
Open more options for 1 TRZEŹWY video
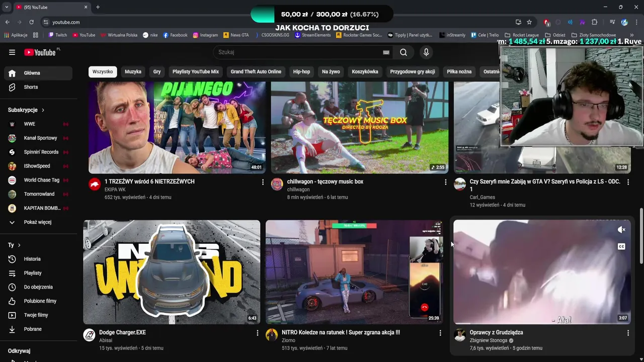263,182
